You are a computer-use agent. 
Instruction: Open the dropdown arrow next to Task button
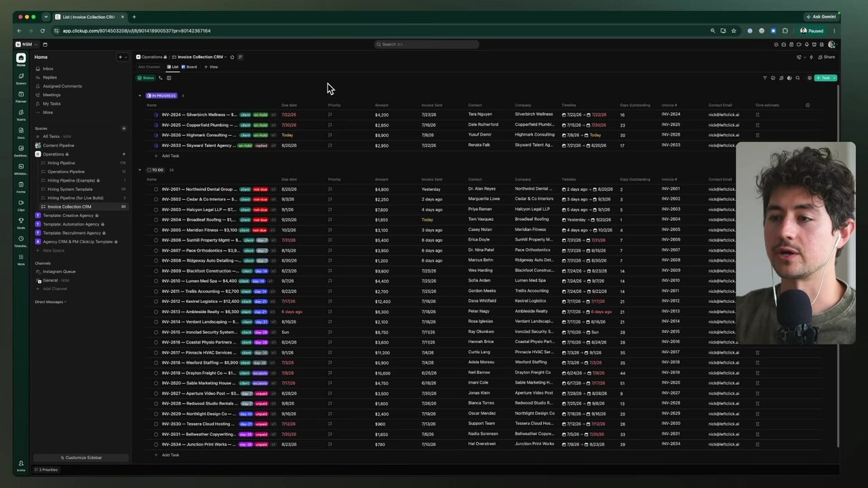(834, 78)
